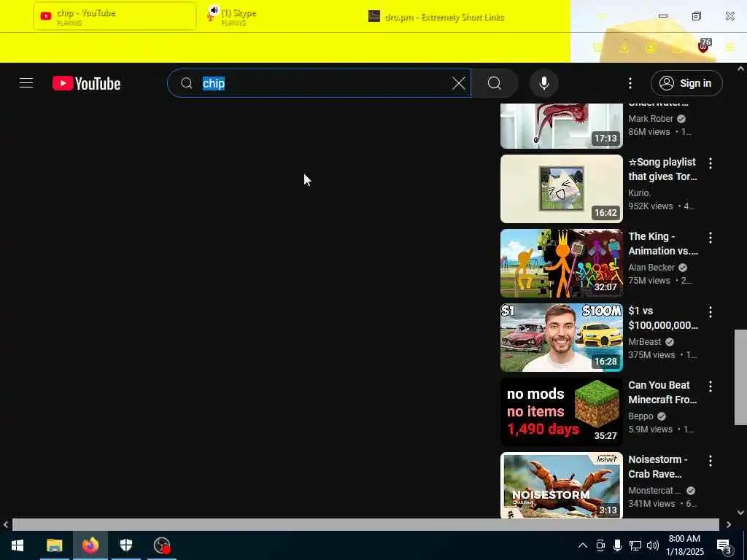Viewport: 747px width, 560px height.
Task: Open the Action Center notifications icon
Action: click(724, 545)
